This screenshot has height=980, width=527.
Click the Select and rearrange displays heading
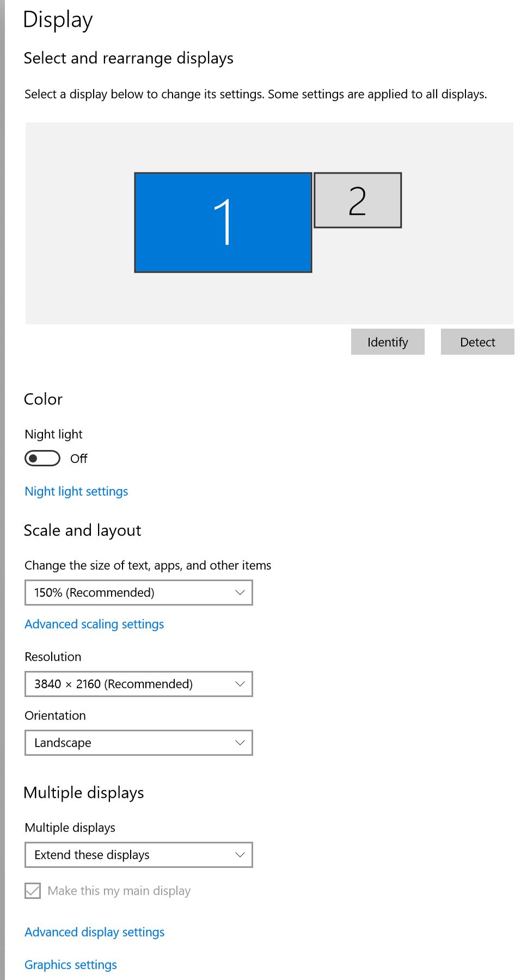tap(128, 58)
